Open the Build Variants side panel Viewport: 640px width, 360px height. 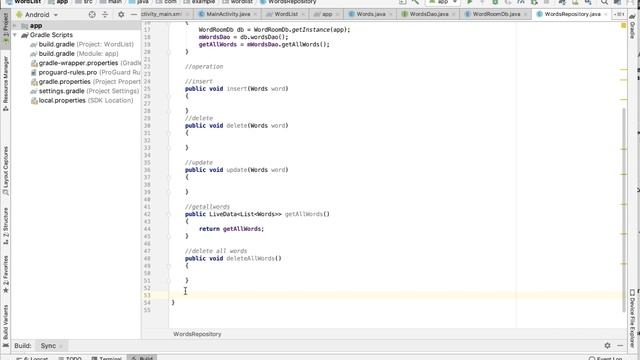pyautogui.click(x=6, y=325)
